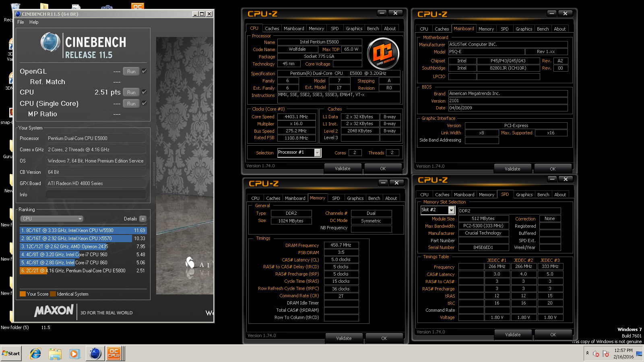
Task: Click the Cinebench title bar app icon
Action: click(x=18, y=14)
